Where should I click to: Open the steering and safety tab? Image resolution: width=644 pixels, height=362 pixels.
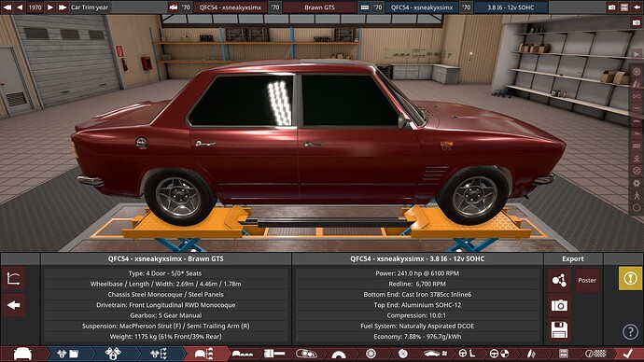point(498,354)
